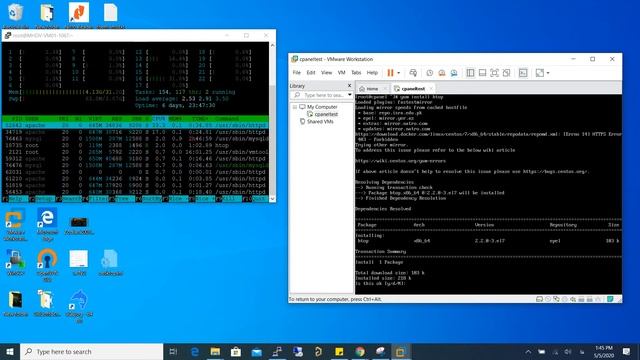640x360 pixels.
Task: Open Edge from the taskbar
Action: coord(195,351)
